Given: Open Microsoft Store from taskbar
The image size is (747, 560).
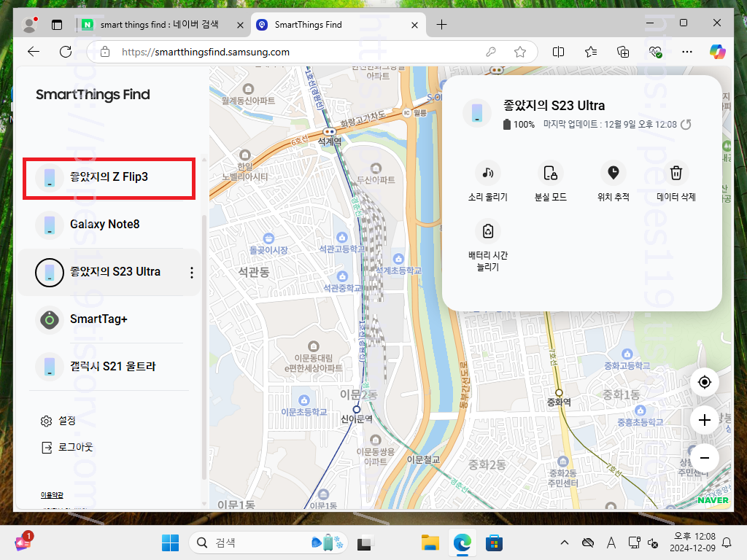Looking at the screenshot, I should pyautogui.click(x=494, y=542).
